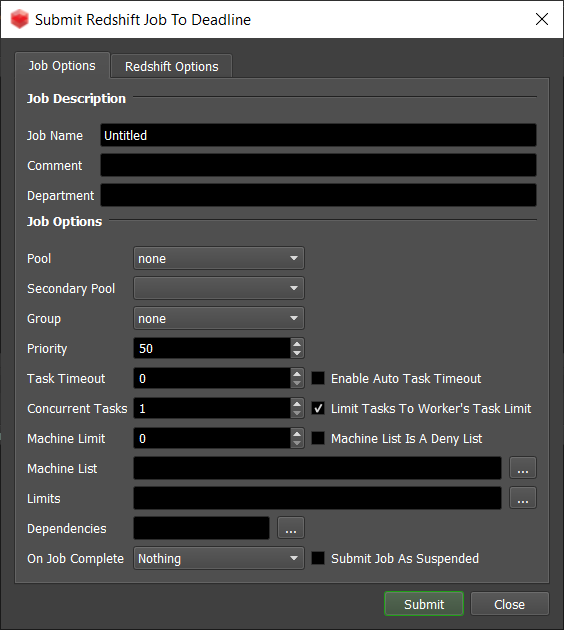
Task: Uncheck Limit Tasks To Worker's Task Limit
Action: tap(318, 408)
